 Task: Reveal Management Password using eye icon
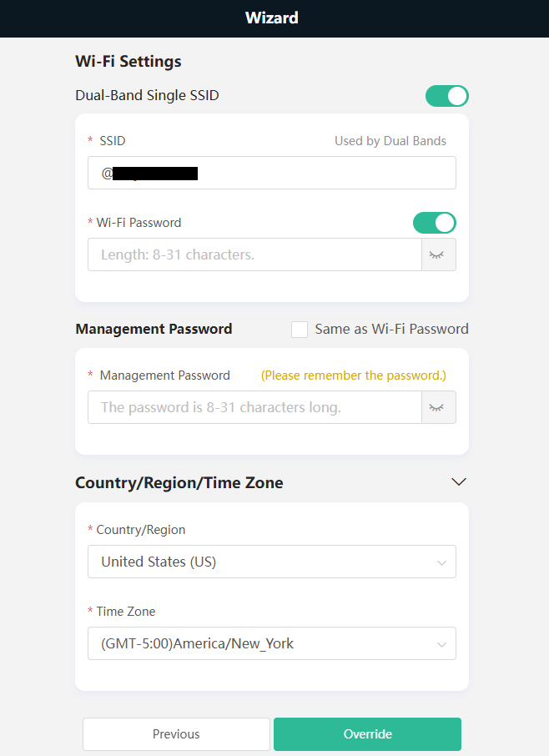click(438, 407)
